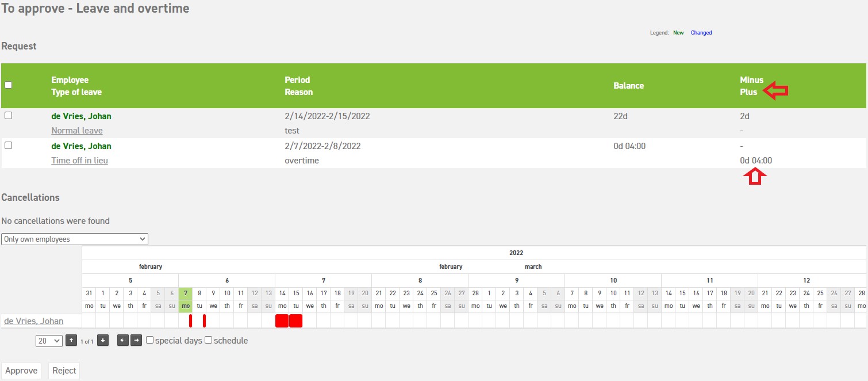Click de Vries, Johan link in calendar

tap(34, 321)
